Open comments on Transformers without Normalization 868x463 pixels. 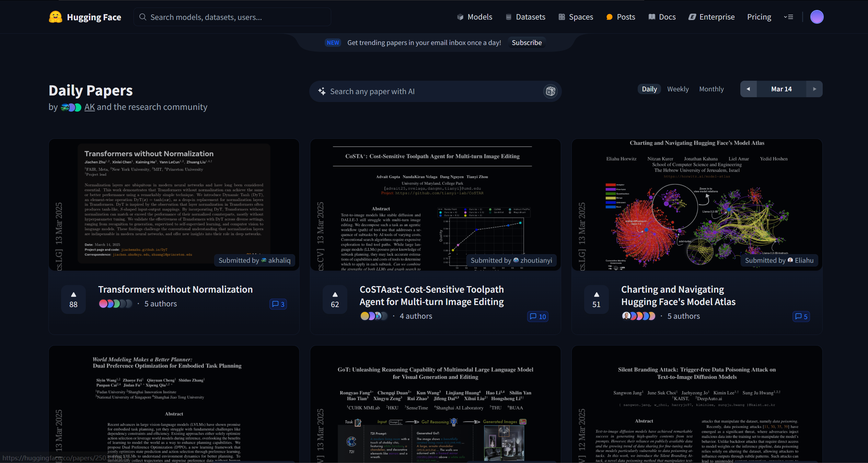click(278, 304)
